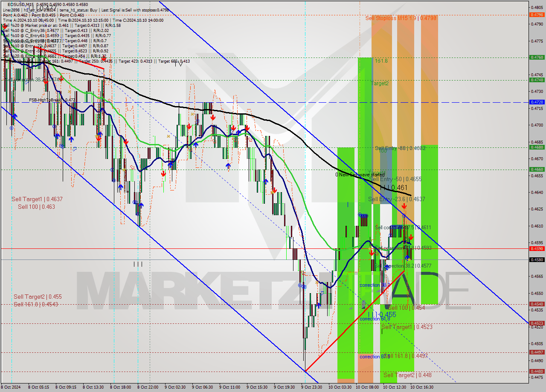Image resolution: width=546 pixels, height=392 pixels.
Task: Click the 'Sell Target1 | 0.4523' label
Action: [407, 327]
